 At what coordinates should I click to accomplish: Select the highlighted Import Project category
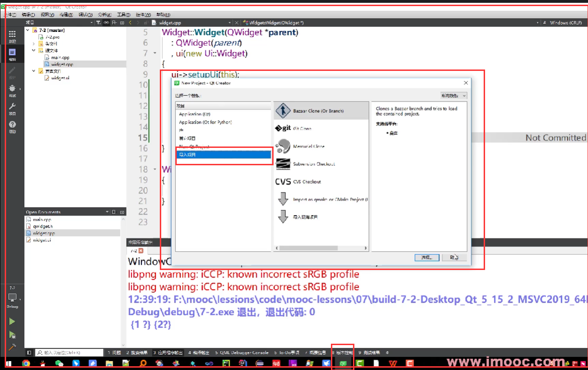(223, 154)
